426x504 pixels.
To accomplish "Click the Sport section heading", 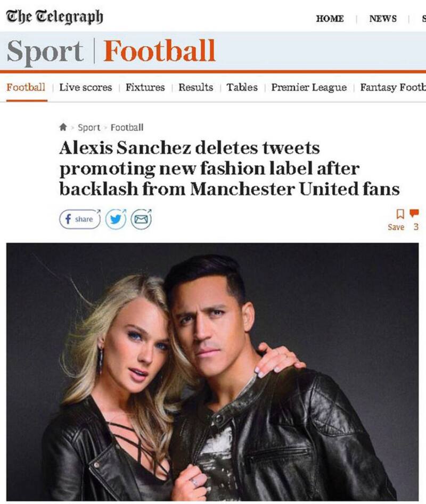I will point(45,52).
